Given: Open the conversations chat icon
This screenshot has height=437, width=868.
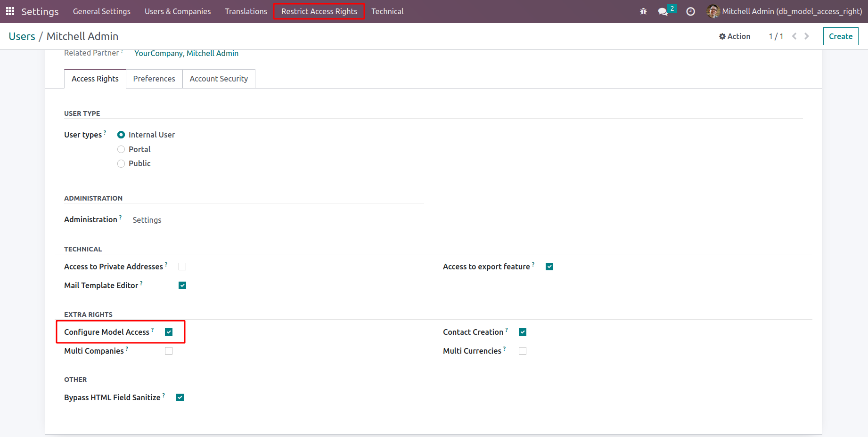Looking at the screenshot, I should click(x=663, y=11).
